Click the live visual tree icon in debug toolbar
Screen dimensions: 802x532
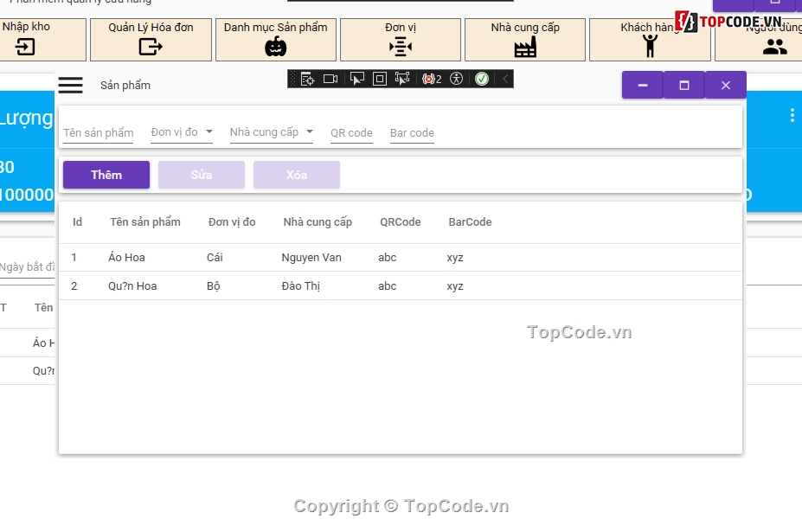pyautogui.click(x=307, y=79)
